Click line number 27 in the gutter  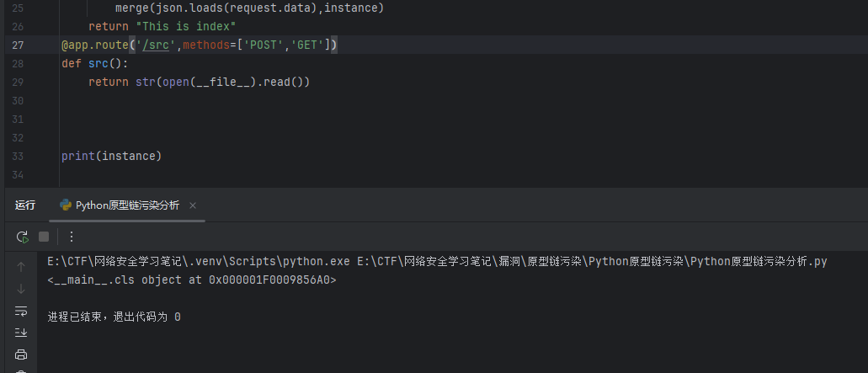[19, 45]
